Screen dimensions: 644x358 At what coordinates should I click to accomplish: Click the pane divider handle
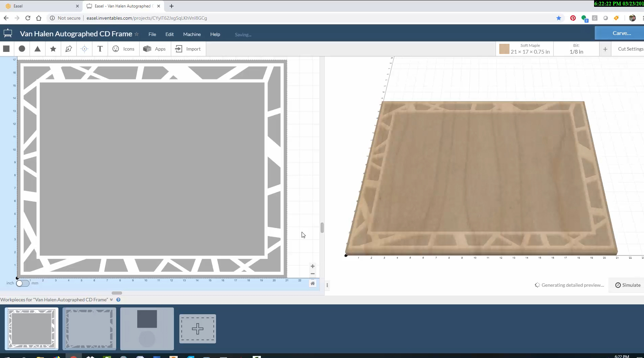point(322,228)
